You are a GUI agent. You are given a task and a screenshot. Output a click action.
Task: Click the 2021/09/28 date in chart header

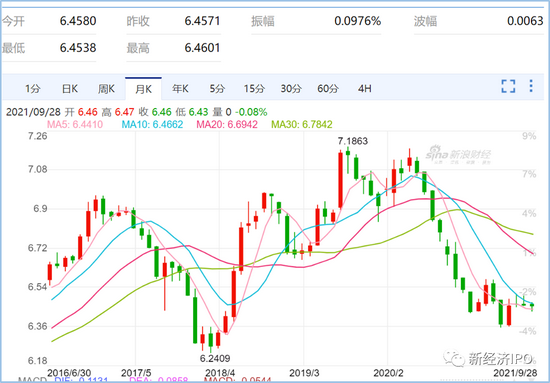pos(34,112)
